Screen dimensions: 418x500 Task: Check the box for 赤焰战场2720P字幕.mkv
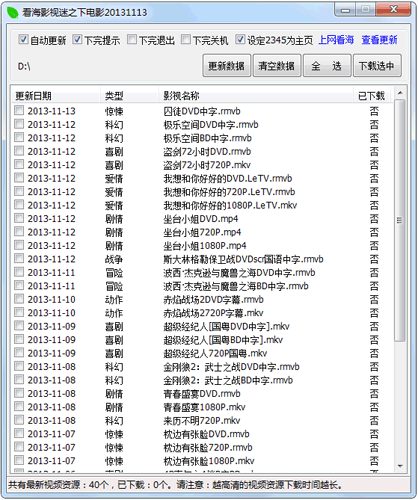point(19,312)
